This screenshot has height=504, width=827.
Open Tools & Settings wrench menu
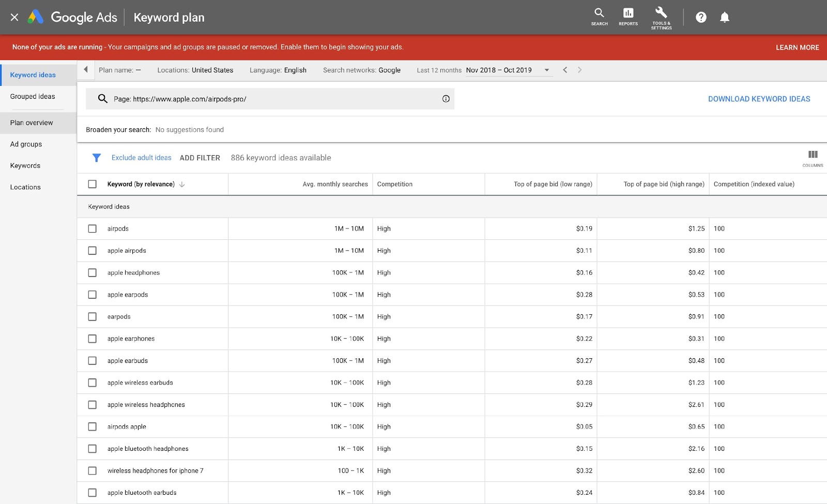(x=661, y=18)
